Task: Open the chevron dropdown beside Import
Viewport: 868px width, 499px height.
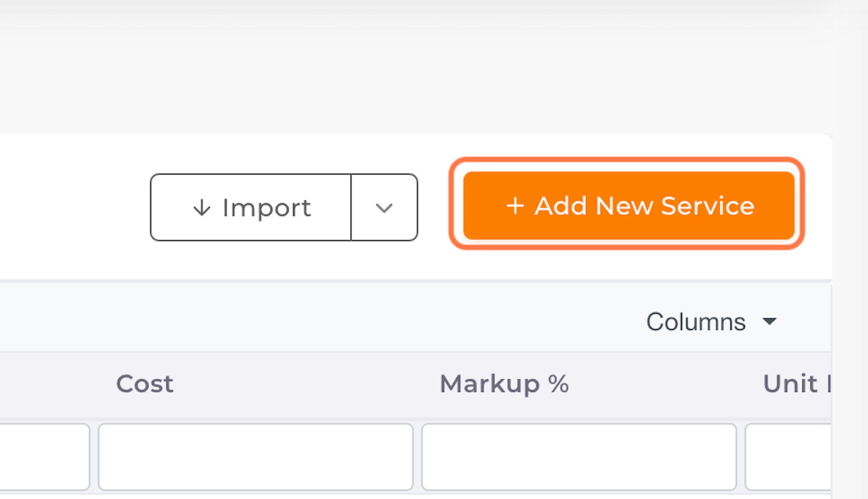Action: (x=384, y=208)
